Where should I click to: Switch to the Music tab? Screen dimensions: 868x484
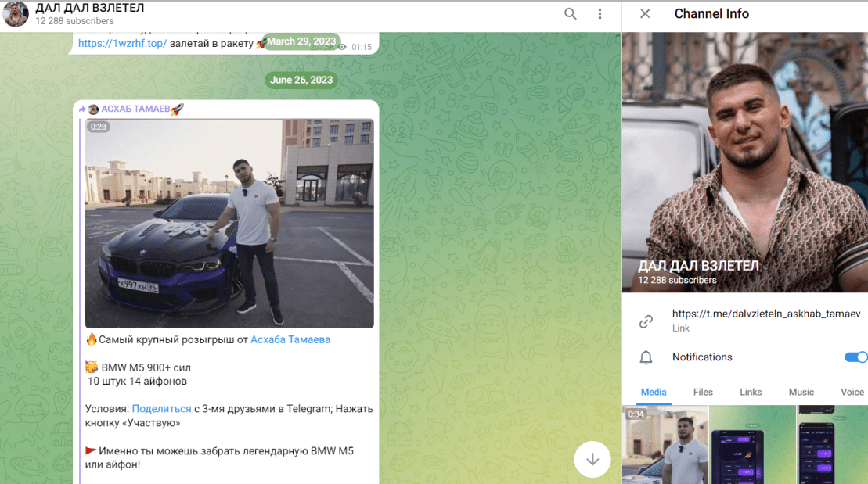tap(801, 393)
